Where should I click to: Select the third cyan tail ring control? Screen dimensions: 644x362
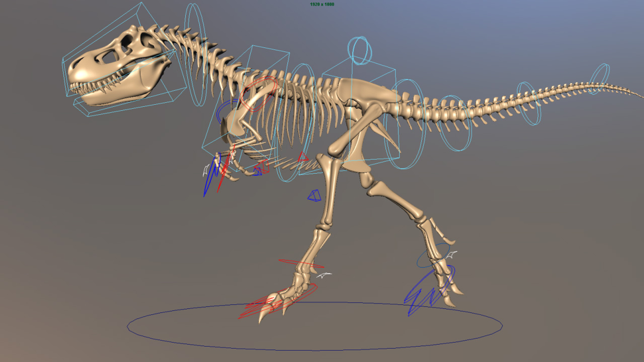point(529,104)
